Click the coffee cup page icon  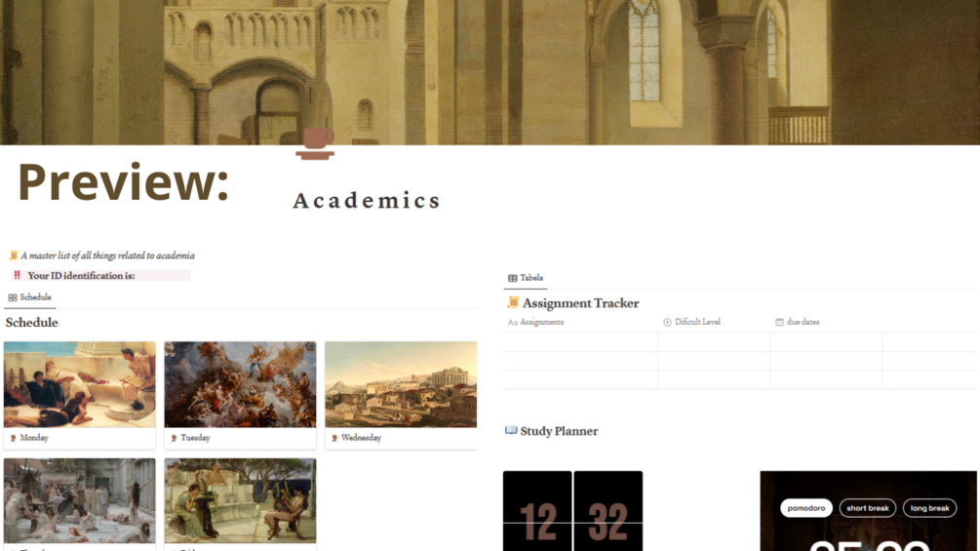point(316,143)
